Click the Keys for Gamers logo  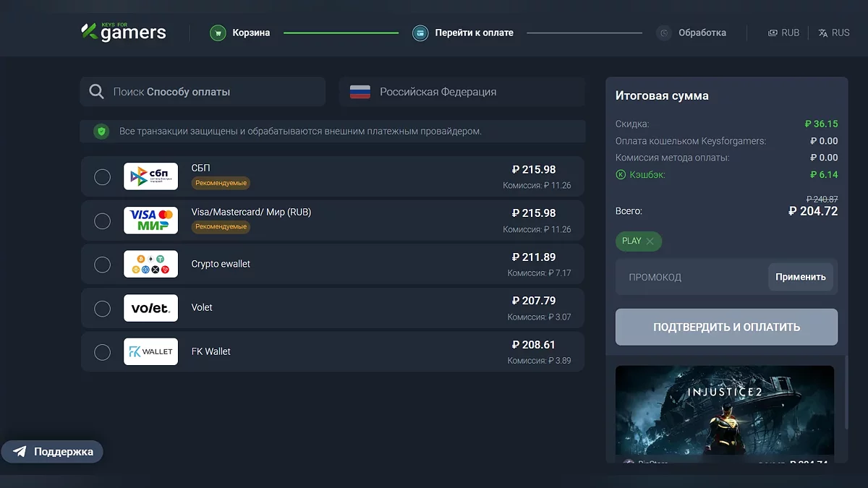tap(124, 32)
